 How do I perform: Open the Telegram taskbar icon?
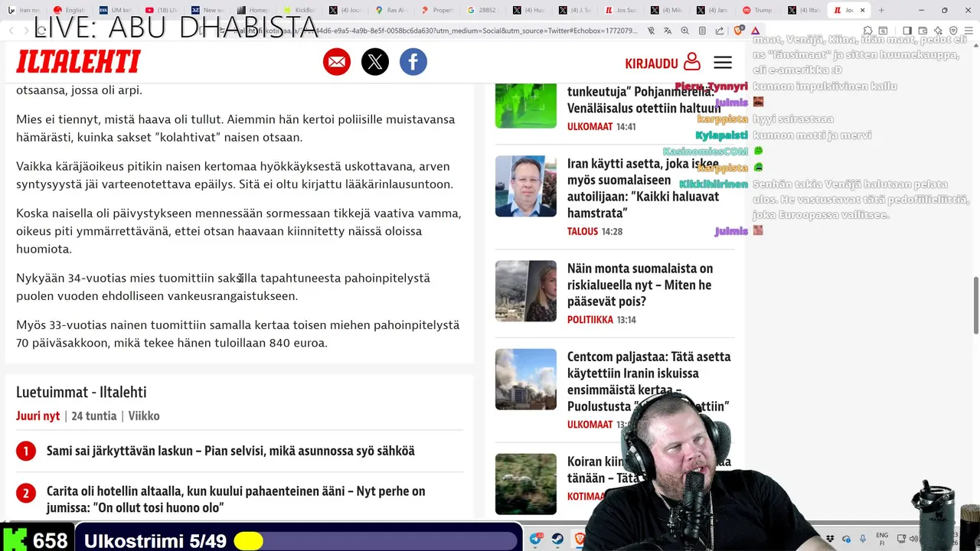[x=536, y=539]
